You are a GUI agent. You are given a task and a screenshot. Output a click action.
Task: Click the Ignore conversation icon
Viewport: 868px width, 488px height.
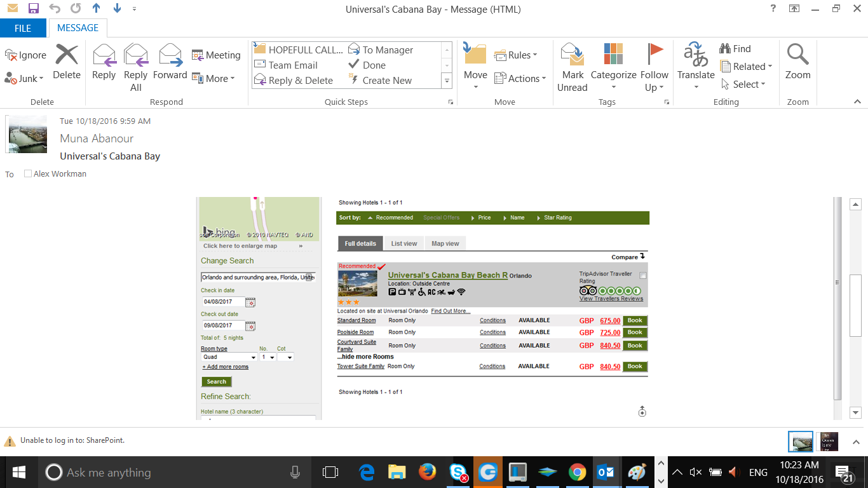[11, 55]
